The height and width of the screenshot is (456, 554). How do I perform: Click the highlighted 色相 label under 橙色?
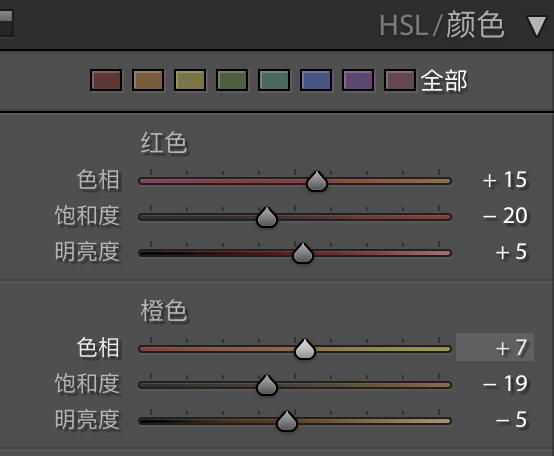click(x=98, y=347)
